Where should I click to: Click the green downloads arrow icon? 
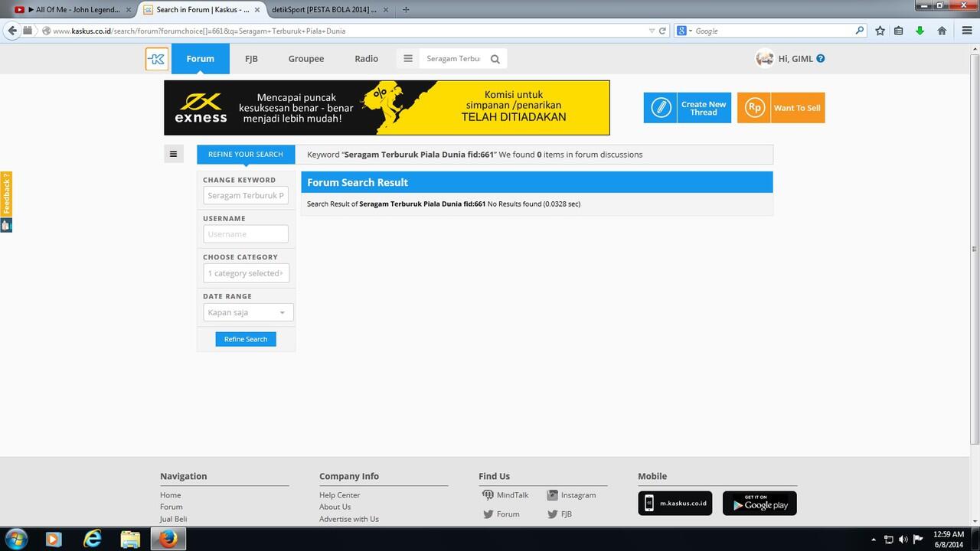coord(920,31)
